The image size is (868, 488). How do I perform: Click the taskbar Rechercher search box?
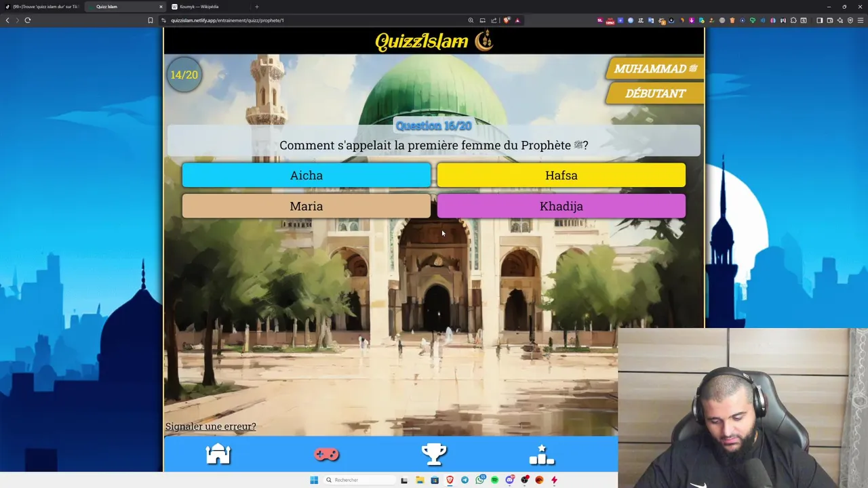(360, 480)
